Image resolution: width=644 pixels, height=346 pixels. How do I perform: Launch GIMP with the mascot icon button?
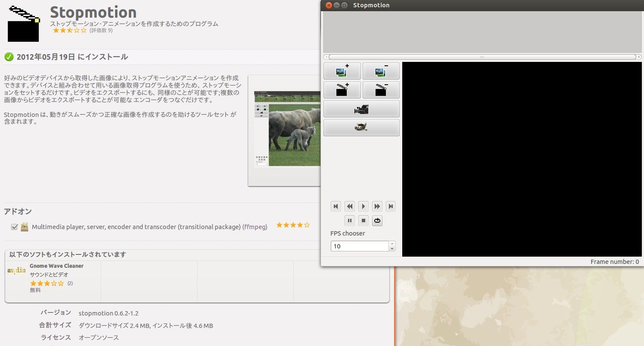[361, 128]
